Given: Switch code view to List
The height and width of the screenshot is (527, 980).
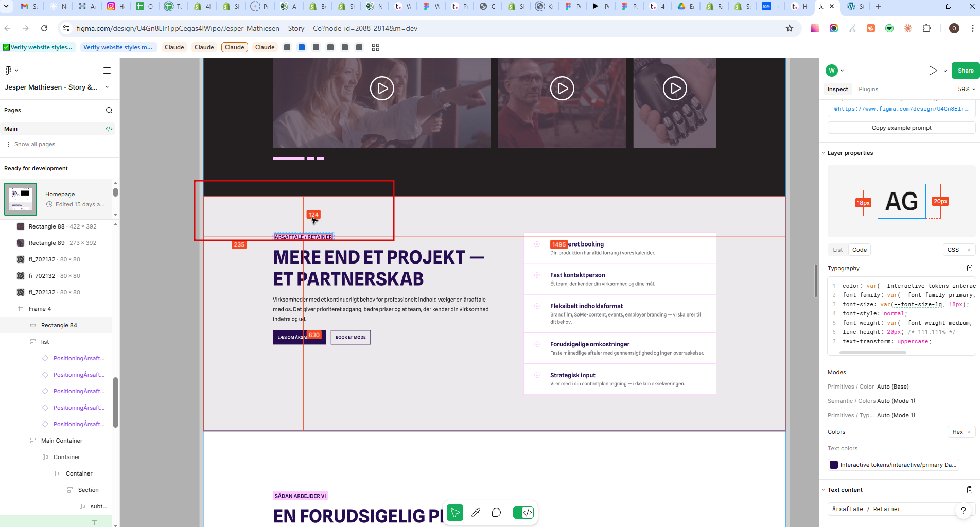Looking at the screenshot, I should point(837,250).
